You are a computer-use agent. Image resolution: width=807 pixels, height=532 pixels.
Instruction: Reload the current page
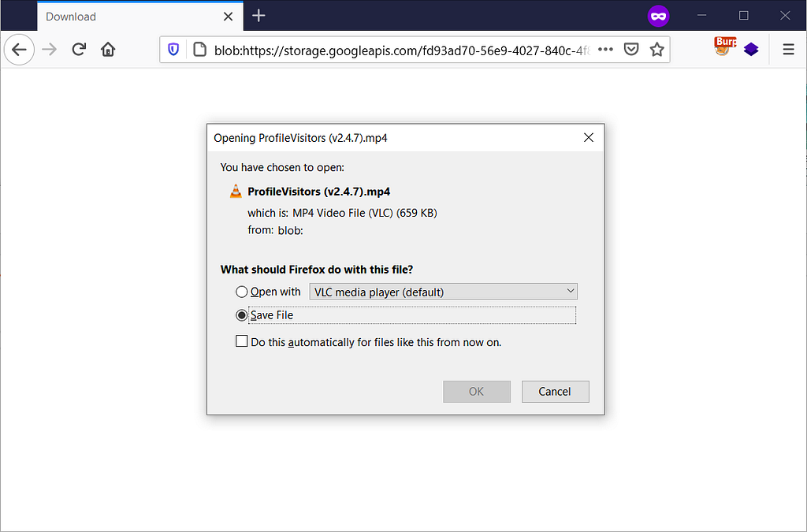pos(79,50)
